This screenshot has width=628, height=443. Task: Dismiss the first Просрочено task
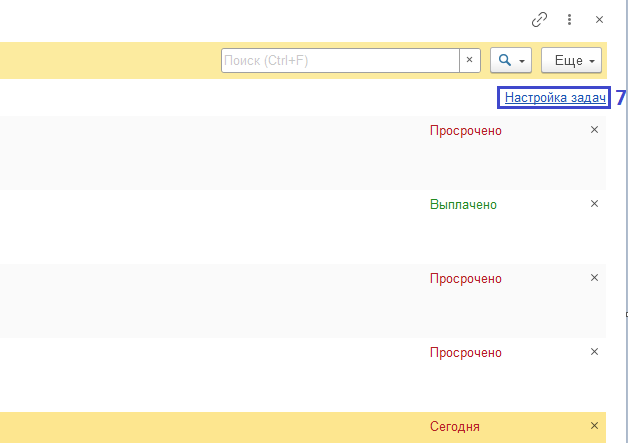[594, 130]
